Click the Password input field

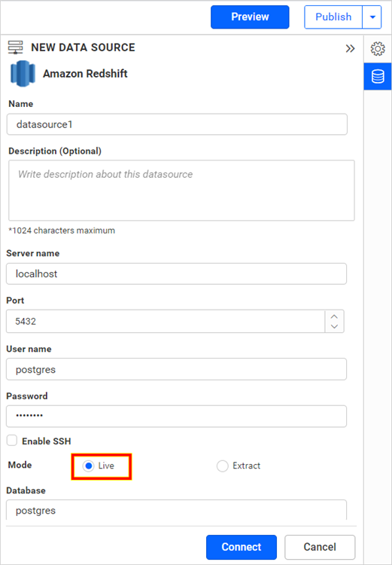(x=176, y=416)
